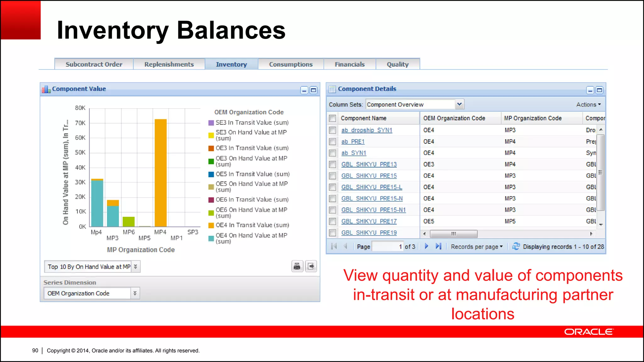Open the GBL_SHIKYU_PRE15-N1 component link
Viewport: 644px width, 362px height.
374,210
